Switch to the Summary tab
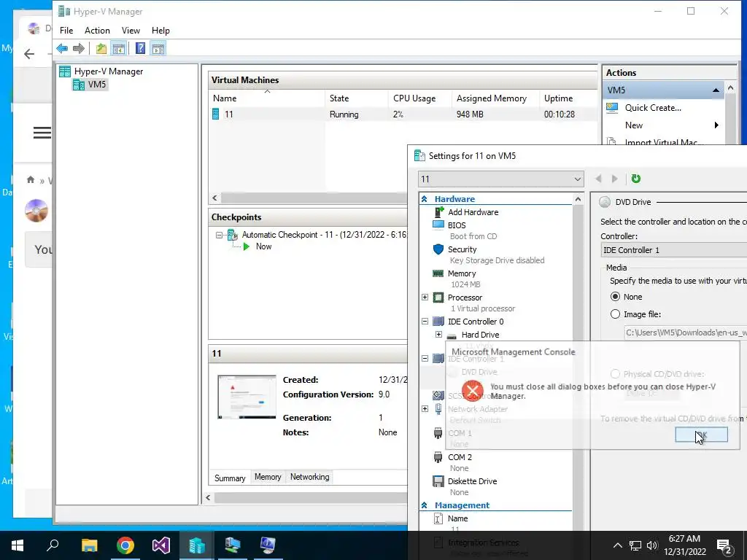Viewport: 747px width, 560px height. pyautogui.click(x=230, y=478)
